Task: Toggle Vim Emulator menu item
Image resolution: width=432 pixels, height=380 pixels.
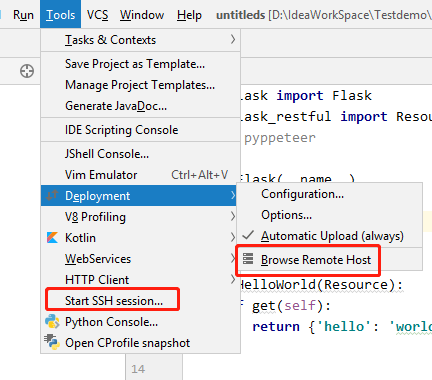Action: 140,175
